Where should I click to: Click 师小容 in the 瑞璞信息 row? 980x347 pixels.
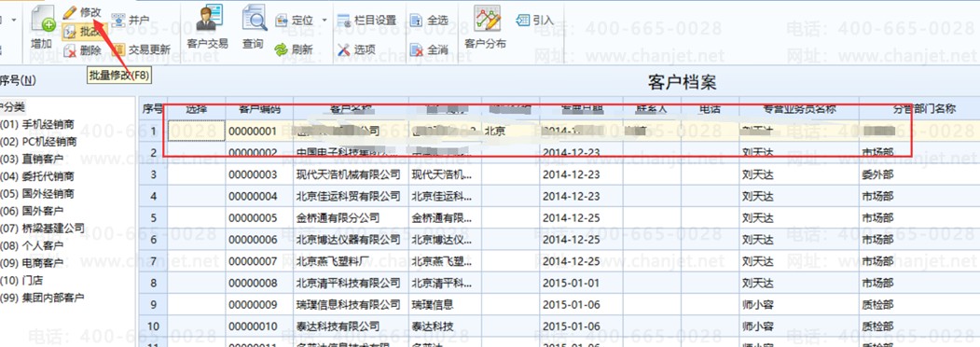pyautogui.click(x=757, y=304)
